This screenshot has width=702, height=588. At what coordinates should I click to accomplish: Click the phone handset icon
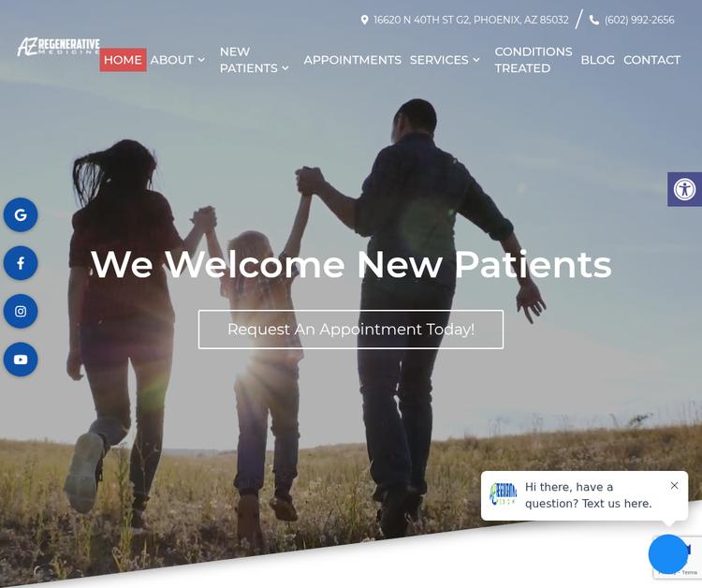pos(594,21)
